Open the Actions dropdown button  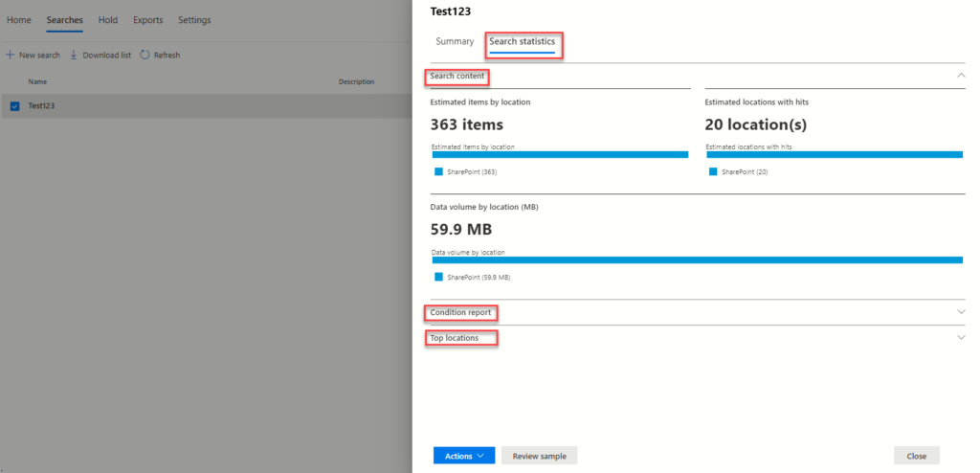(x=464, y=456)
